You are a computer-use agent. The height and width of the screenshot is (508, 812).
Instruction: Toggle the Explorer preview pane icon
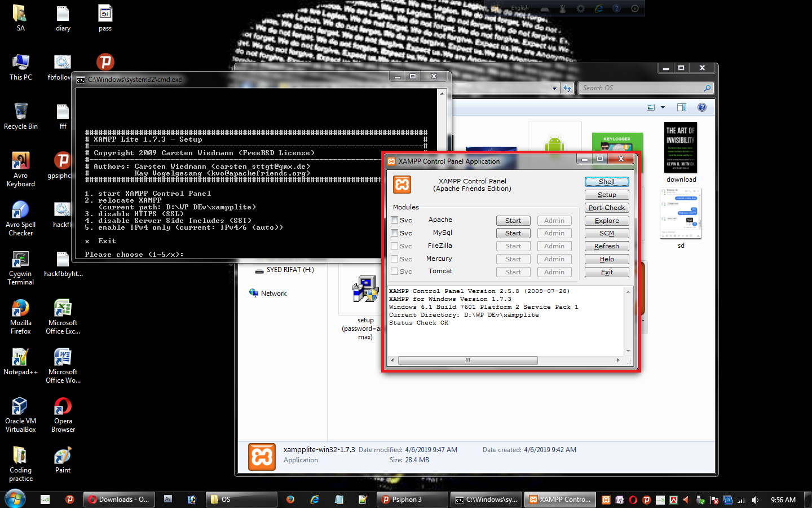click(x=681, y=107)
